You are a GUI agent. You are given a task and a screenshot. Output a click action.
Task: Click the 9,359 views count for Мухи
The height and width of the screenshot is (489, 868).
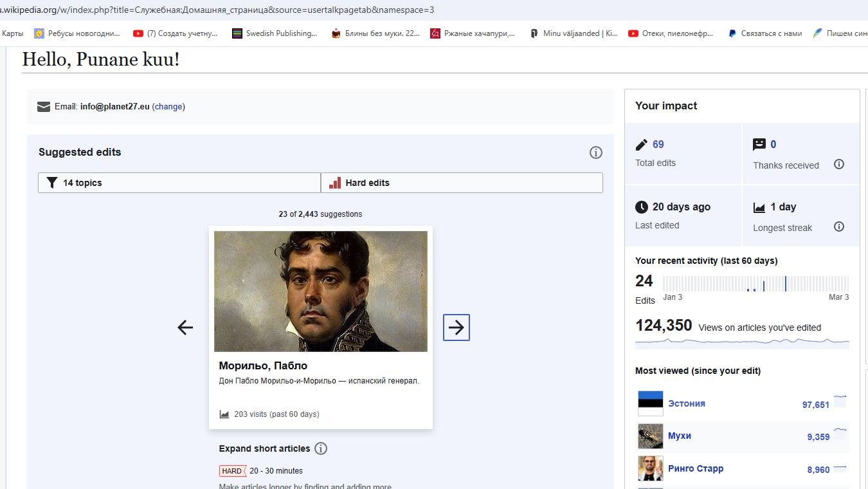[818, 437]
